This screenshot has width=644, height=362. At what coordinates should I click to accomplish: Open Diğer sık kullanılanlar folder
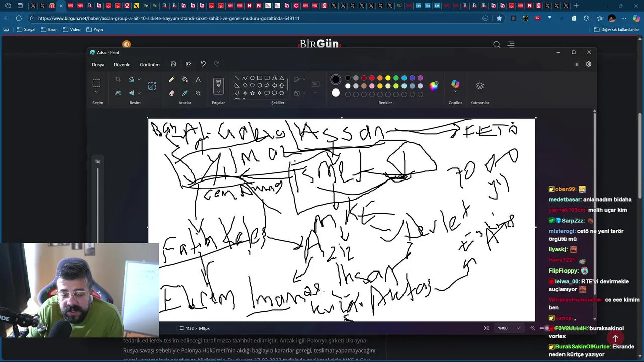[x=616, y=30]
